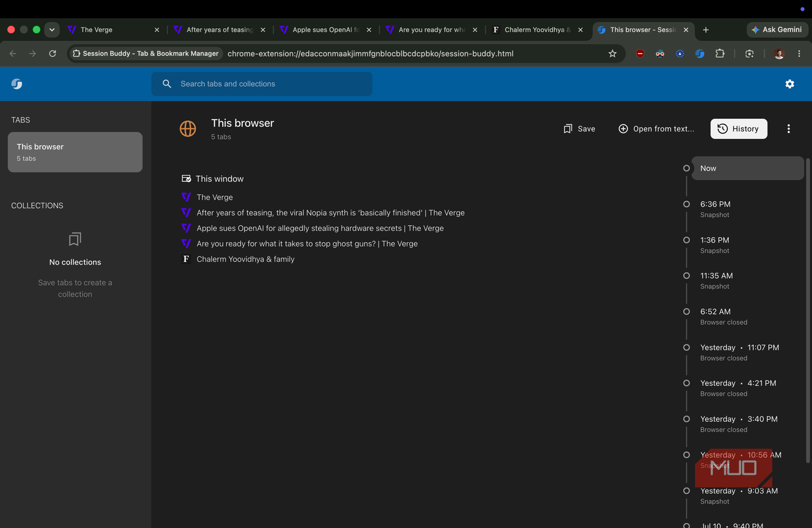Click the address bar URL

[x=370, y=54]
